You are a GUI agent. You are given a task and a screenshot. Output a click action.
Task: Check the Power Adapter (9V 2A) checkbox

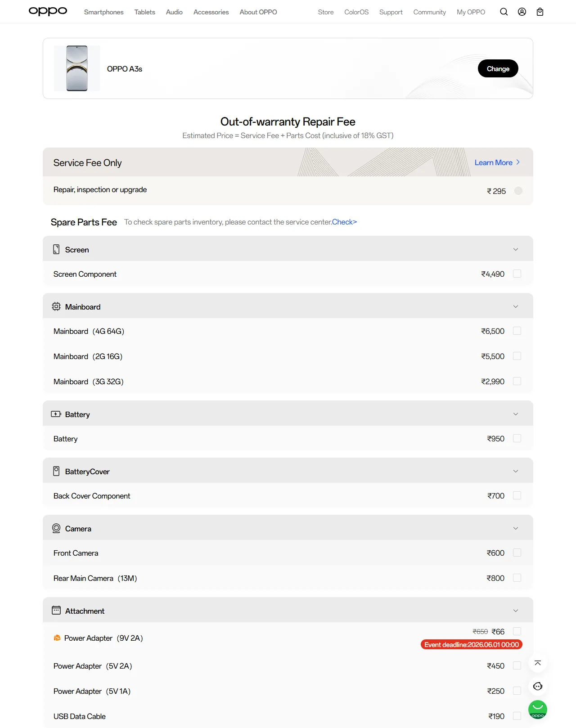point(517,631)
